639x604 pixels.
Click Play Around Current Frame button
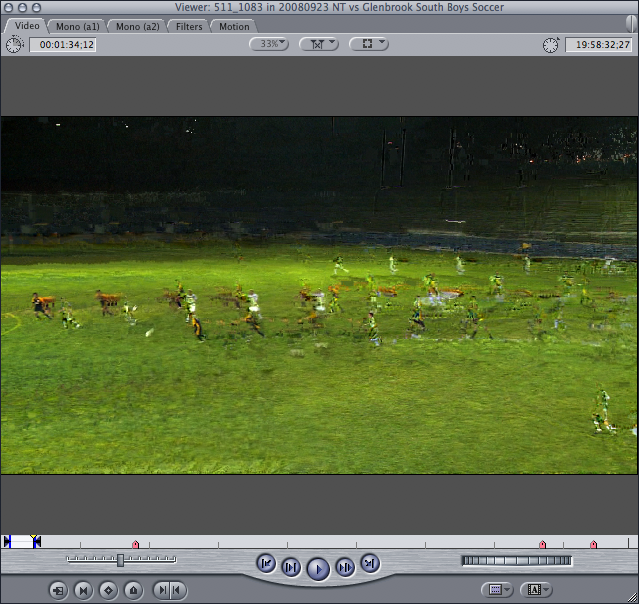(x=344, y=568)
